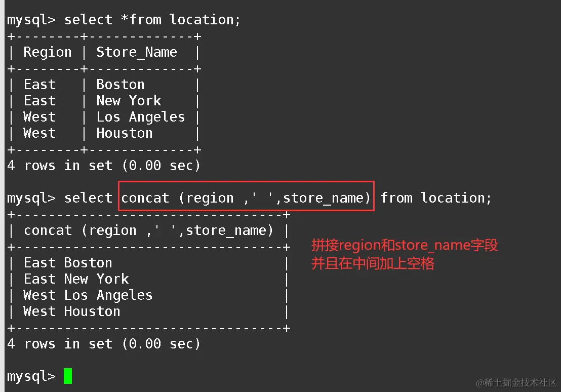Select the Boston cell in Store_Name column
Image resolution: width=561 pixels, height=392 pixels.
pyautogui.click(x=121, y=85)
